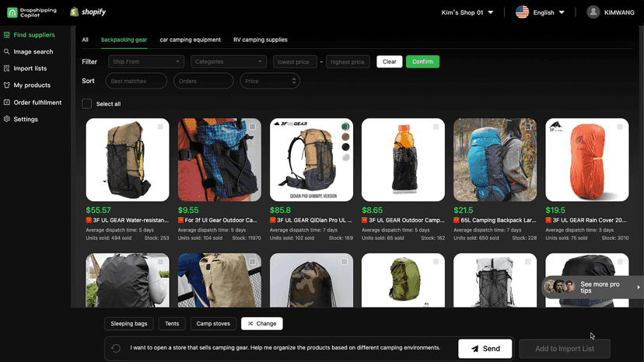
Task: Go to My products in the sidebar
Action: coord(32,85)
